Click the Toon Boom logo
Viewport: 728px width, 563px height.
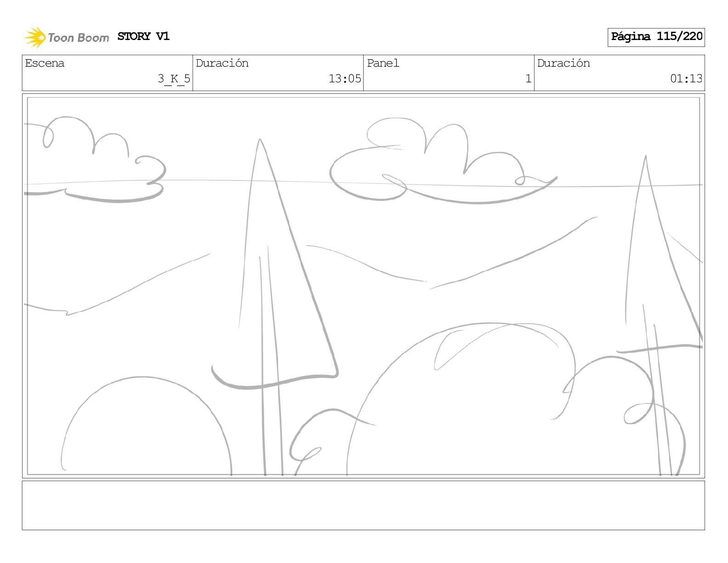[x=67, y=37]
